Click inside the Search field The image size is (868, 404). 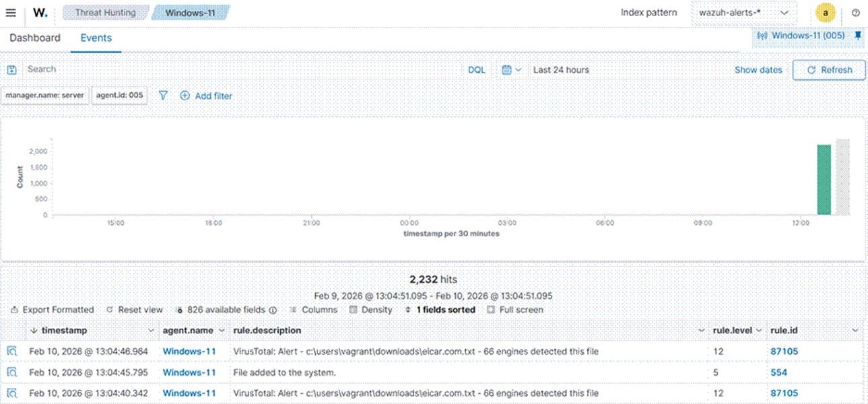pyautogui.click(x=135, y=69)
